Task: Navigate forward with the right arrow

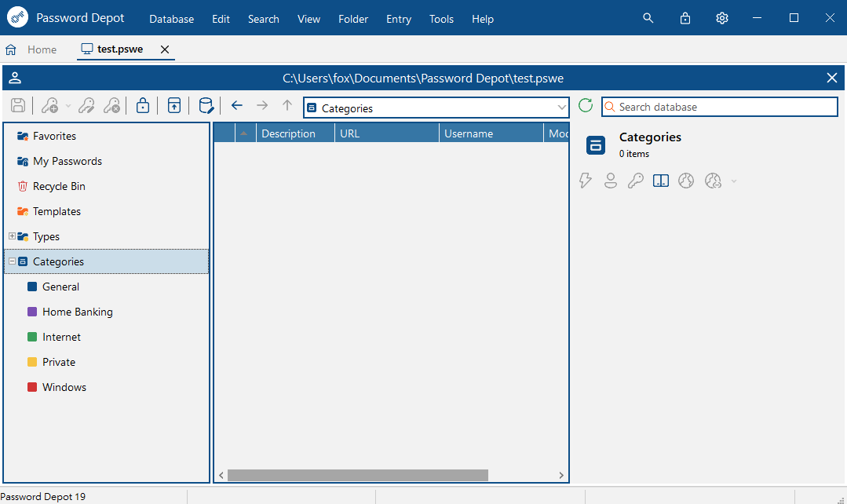Action: 262,105
